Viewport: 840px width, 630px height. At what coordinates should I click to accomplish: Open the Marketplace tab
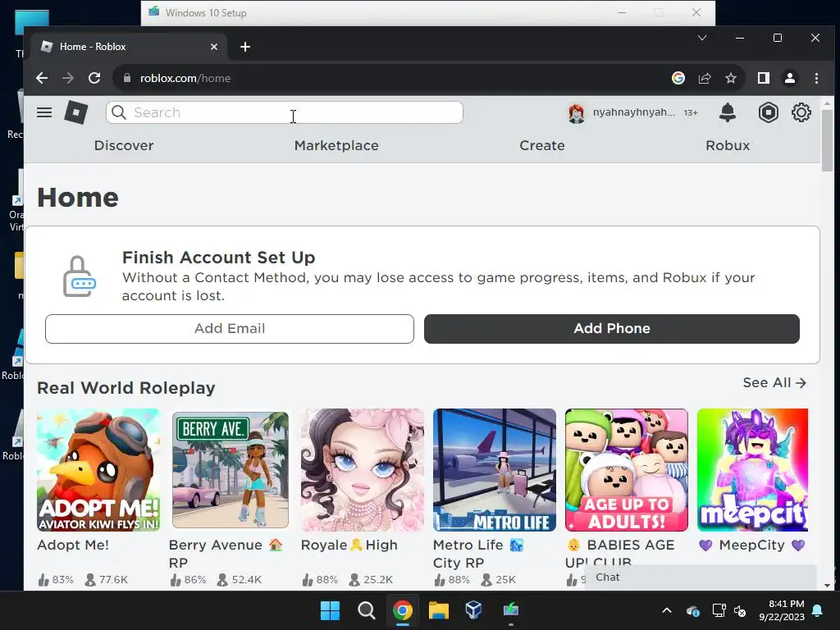pyautogui.click(x=336, y=146)
